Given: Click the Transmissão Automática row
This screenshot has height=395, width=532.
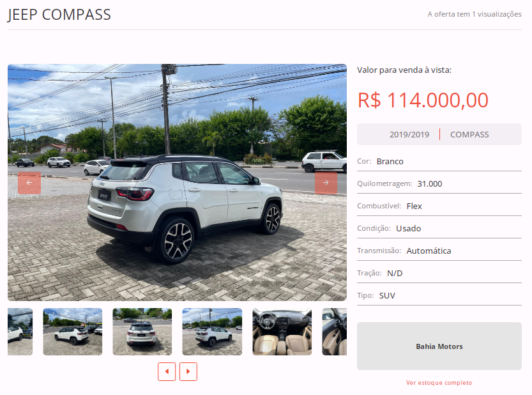Looking at the screenshot, I should (439, 251).
